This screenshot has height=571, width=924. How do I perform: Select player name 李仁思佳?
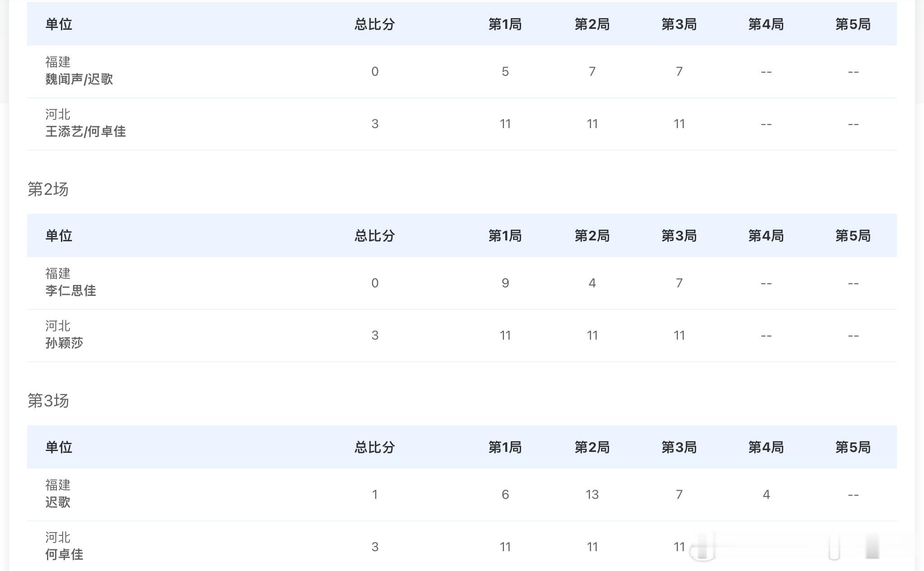click(70, 291)
